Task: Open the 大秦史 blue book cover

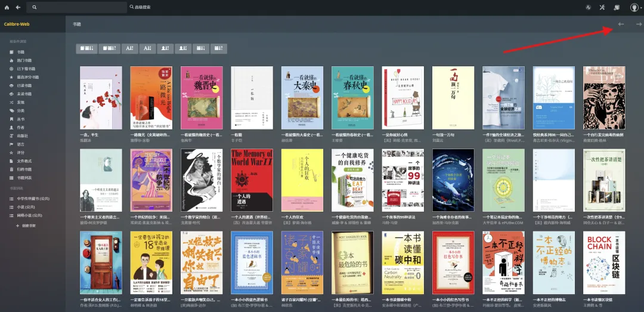Action: point(302,98)
